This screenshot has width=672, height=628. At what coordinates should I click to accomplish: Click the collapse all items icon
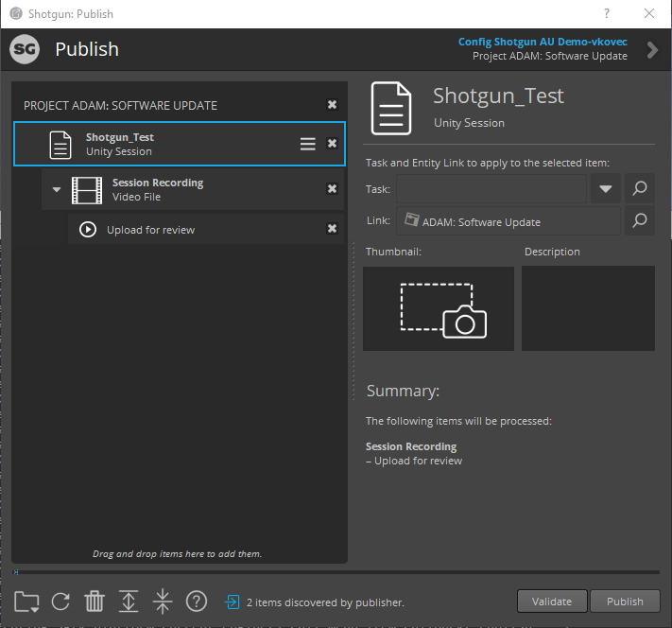pyautogui.click(x=163, y=601)
